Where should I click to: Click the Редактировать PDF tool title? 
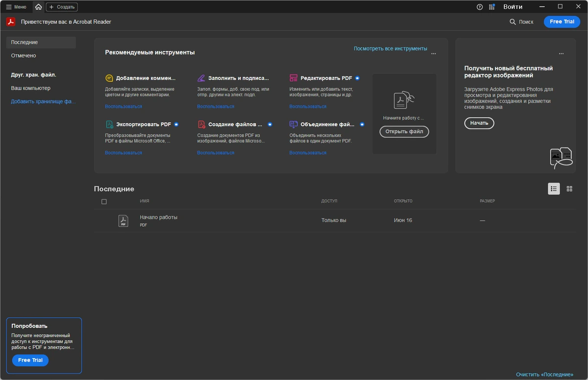tap(326, 78)
